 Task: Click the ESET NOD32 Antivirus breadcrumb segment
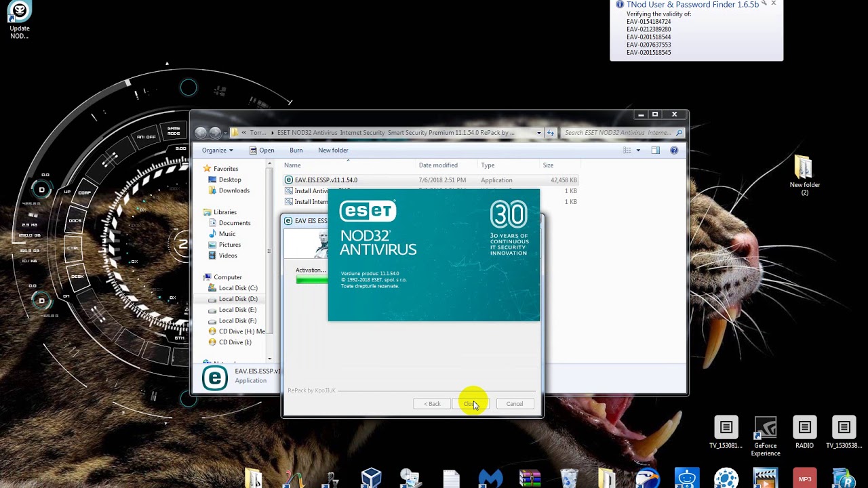[x=396, y=133]
